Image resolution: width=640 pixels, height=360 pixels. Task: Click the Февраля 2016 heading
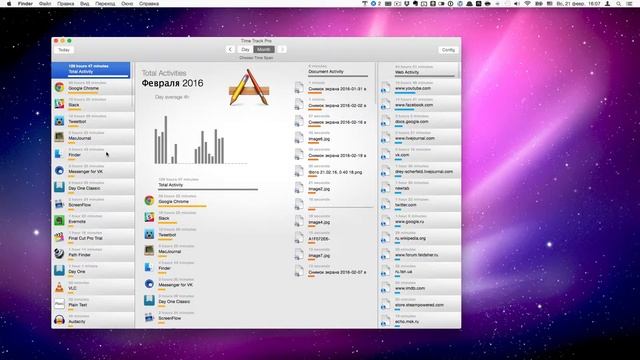[x=172, y=83]
